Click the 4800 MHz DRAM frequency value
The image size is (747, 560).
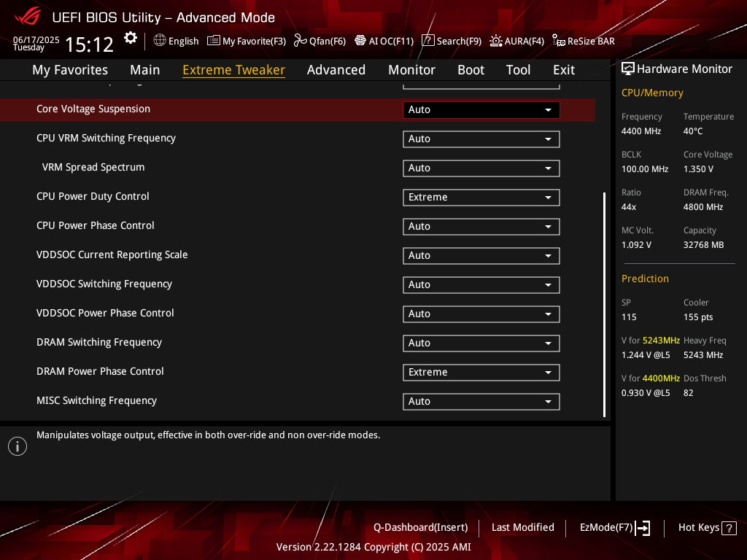click(x=703, y=207)
